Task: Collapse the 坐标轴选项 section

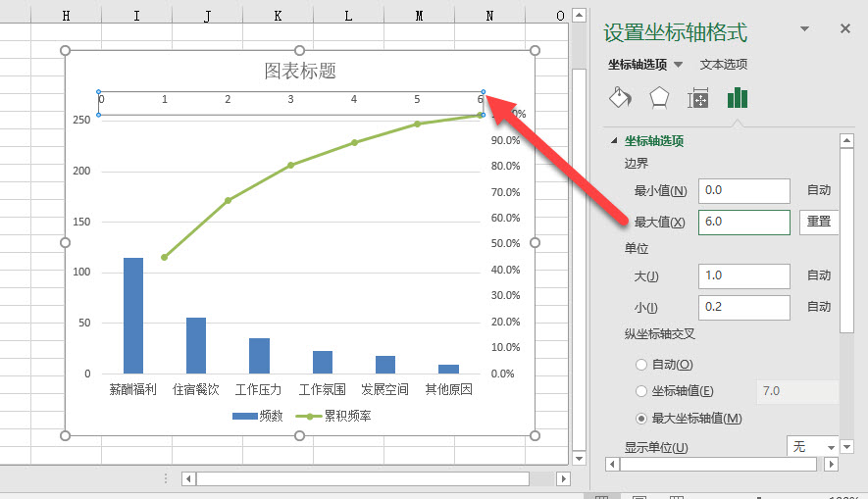Action: (x=614, y=140)
